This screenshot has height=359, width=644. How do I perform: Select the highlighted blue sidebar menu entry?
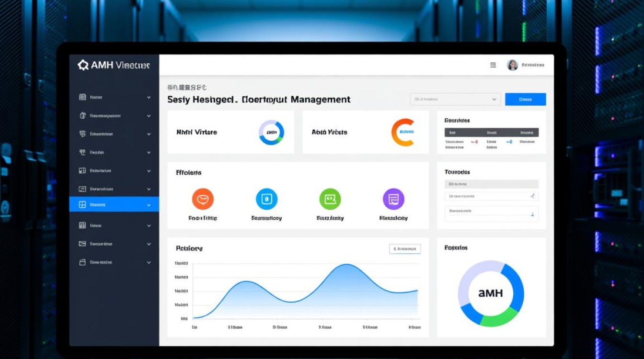click(114, 204)
